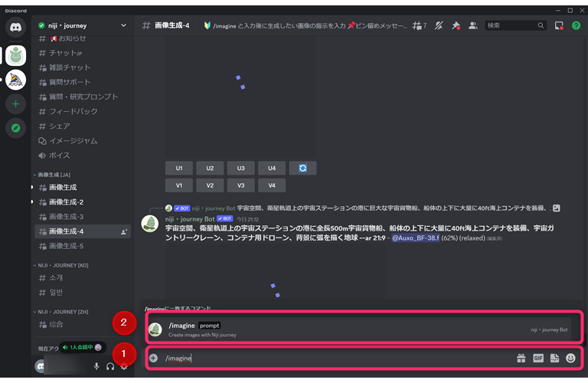Open the green turtle server icon
The image size is (588, 383).
tap(15, 55)
